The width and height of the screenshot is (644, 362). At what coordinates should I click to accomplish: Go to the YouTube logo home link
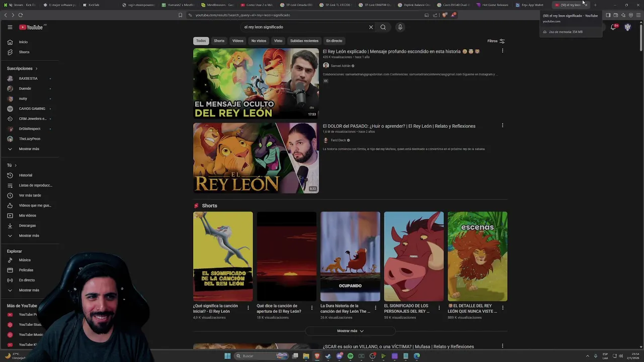[x=31, y=27]
